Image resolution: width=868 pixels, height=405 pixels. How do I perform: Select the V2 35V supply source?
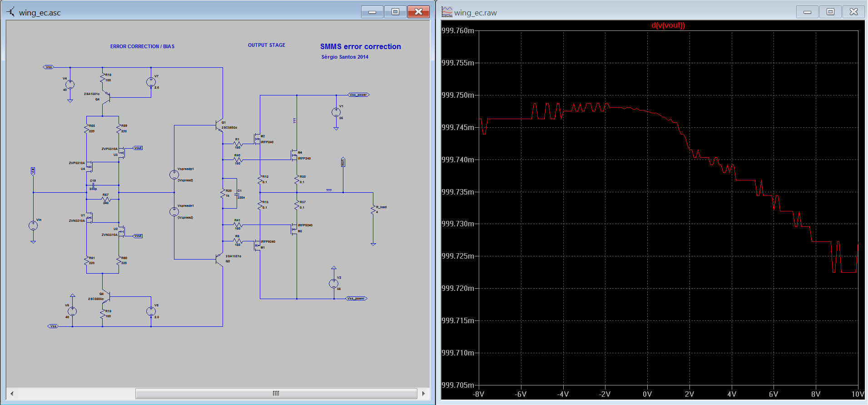pyautogui.click(x=334, y=284)
